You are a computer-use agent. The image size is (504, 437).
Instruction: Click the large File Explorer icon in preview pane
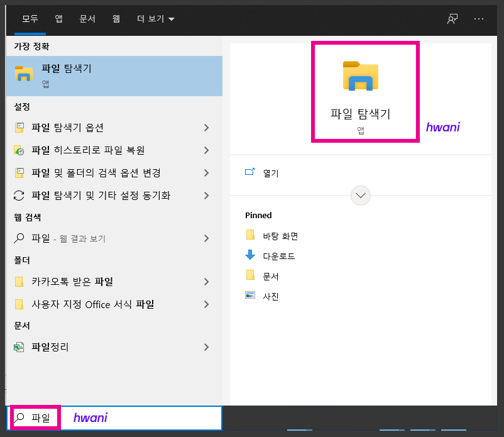(361, 76)
